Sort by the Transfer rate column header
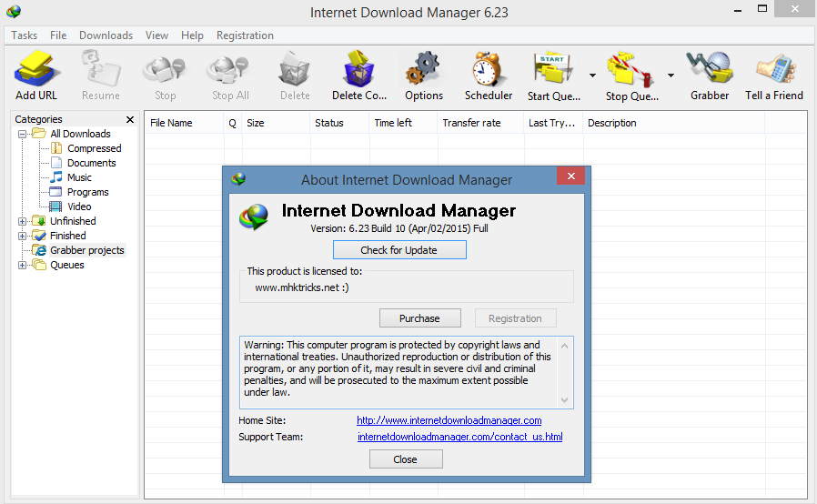Viewport: 817px width, 504px height. point(480,123)
